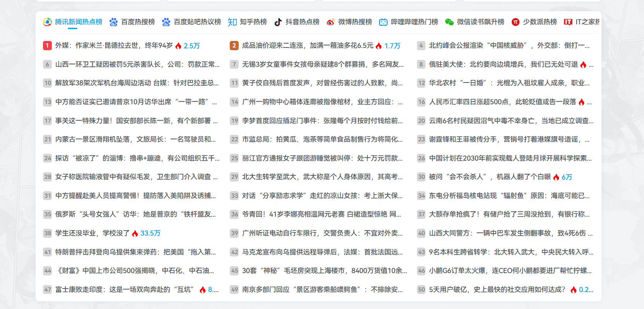Open 被问“会不会杀人” robot headline
This screenshot has height=309, width=644.
489,177
